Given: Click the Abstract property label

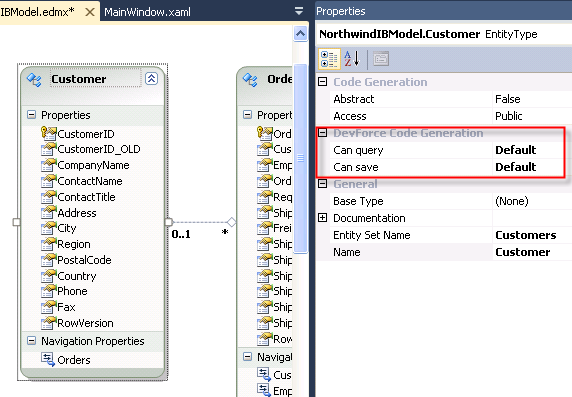Looking at the screenshot, I should tap(353, 99).
